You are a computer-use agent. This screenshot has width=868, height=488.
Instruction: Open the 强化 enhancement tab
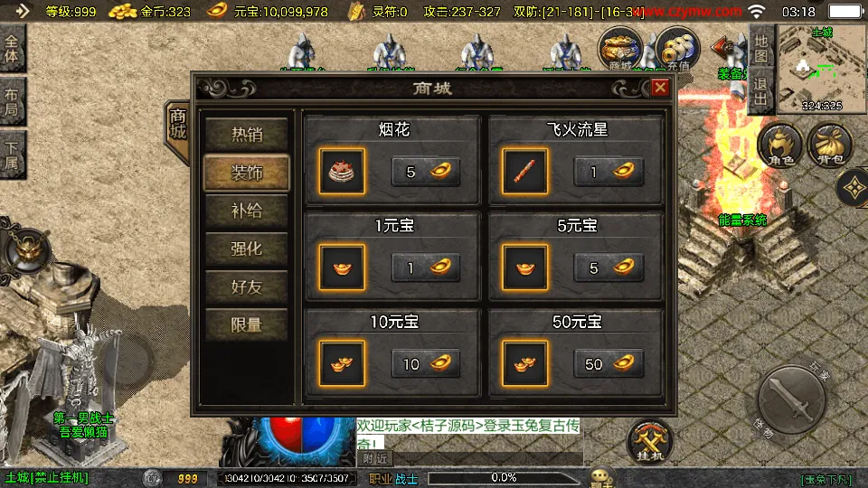(x=247, y=249)
